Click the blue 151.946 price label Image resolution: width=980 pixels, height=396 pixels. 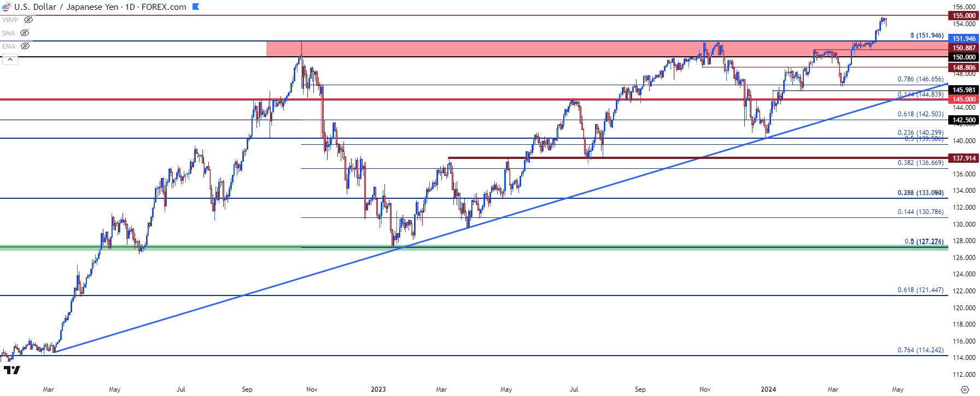964,39
